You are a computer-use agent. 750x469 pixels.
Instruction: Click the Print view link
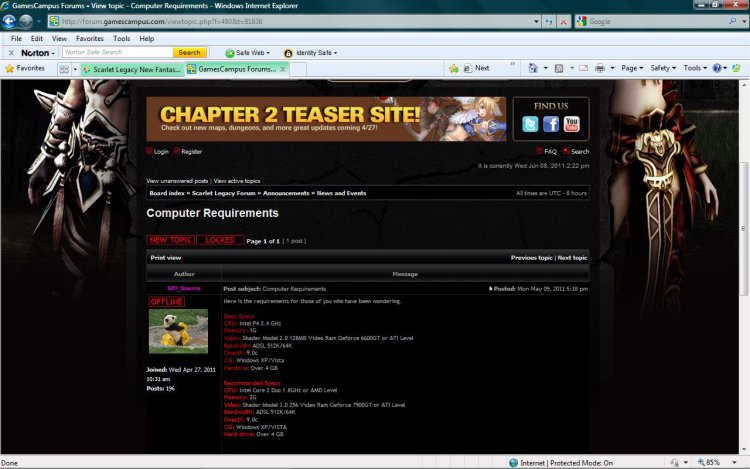click(165, 258)
